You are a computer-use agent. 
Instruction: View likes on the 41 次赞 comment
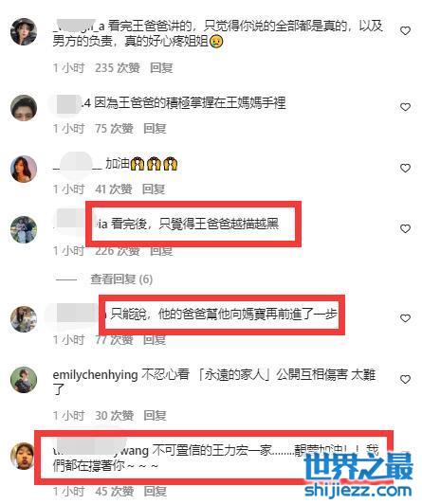coord(114,189)
